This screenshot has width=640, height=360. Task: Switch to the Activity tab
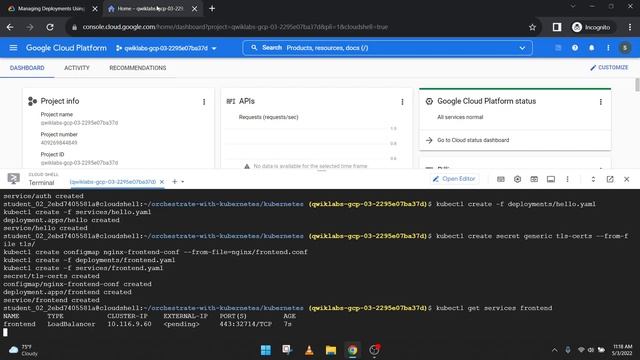[x=77, y=68]
